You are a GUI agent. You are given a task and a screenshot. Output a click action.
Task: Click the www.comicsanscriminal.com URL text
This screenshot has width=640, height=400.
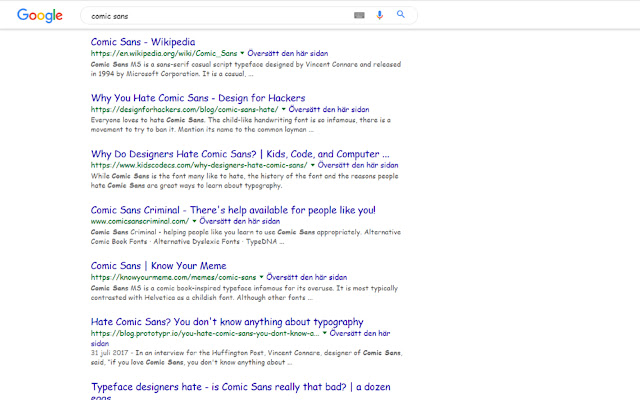[x=140, y=221]
